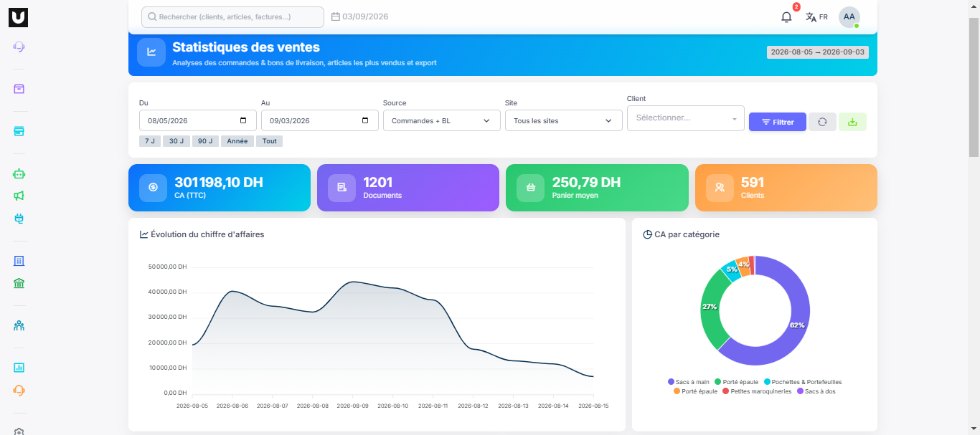Image resolution: width=980 pixels, height=435 pixels.
Task: Open the Du date picker calendar
Action: [243, 120]
